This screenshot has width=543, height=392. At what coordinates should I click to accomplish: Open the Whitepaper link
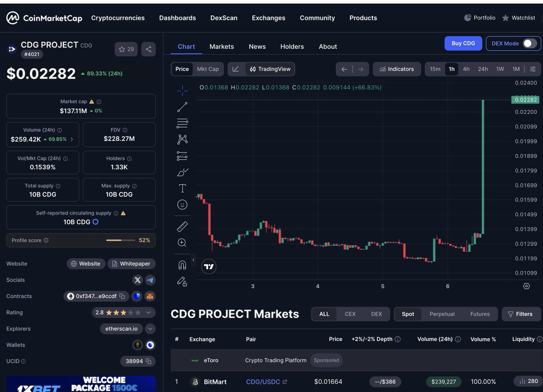click(131, 264)
